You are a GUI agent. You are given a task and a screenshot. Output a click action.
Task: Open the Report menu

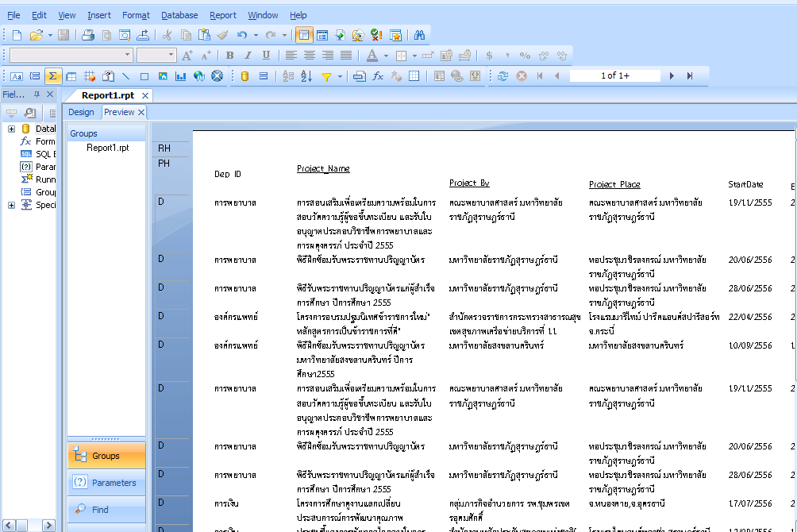point(222,15)
